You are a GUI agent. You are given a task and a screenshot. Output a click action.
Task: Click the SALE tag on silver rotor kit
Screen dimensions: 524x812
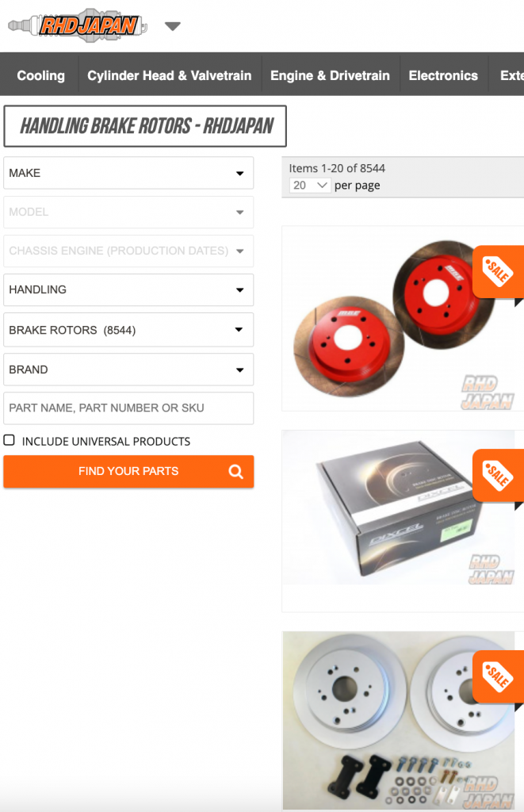[x=498, y=677]
